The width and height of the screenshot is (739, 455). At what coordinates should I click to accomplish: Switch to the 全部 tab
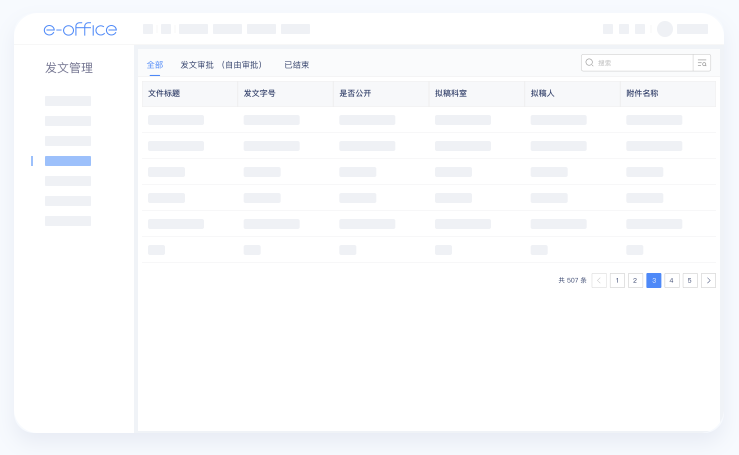[155, 65]
